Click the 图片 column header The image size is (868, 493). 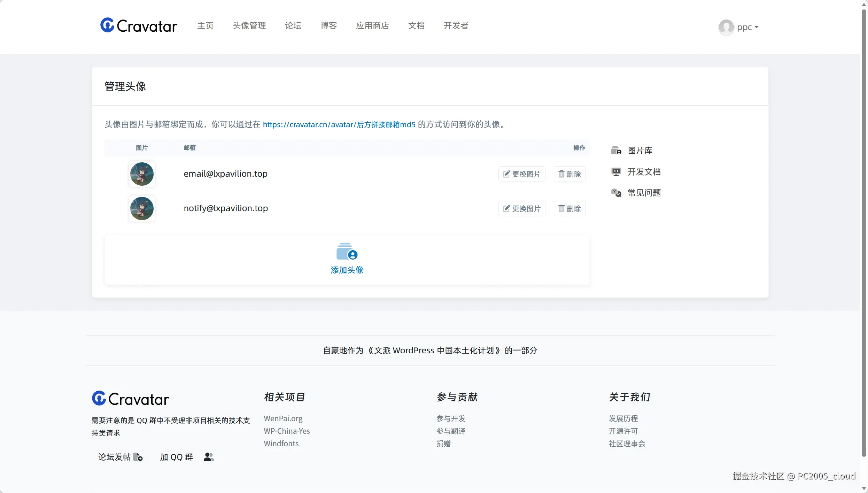click(x=142, y=148)
